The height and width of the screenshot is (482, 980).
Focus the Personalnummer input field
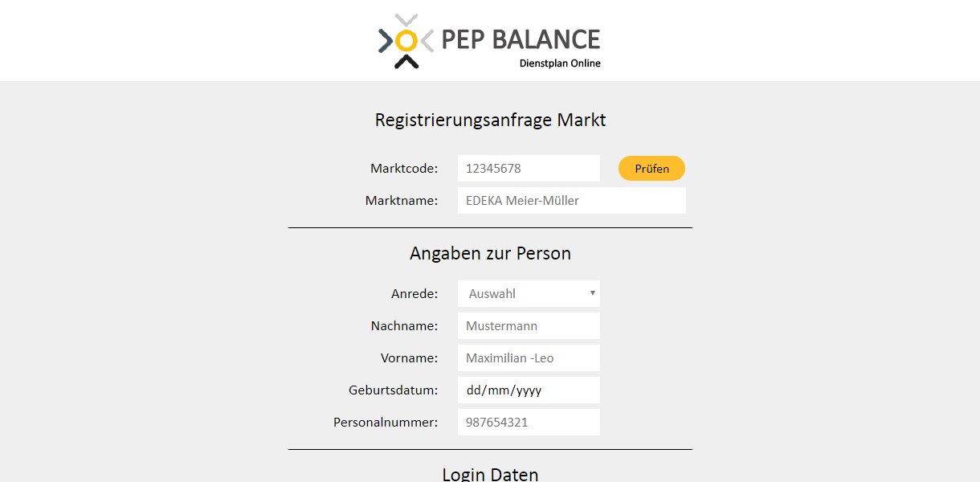pos(529,423)
